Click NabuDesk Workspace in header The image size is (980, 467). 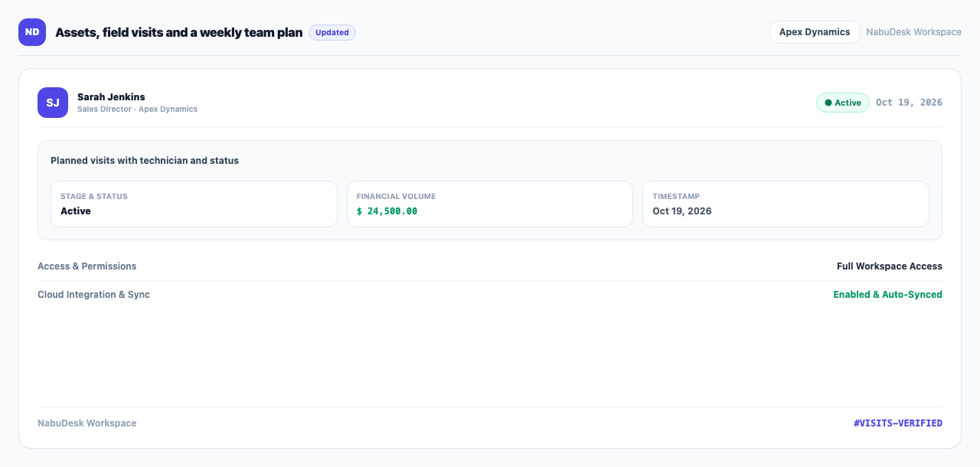913,32
